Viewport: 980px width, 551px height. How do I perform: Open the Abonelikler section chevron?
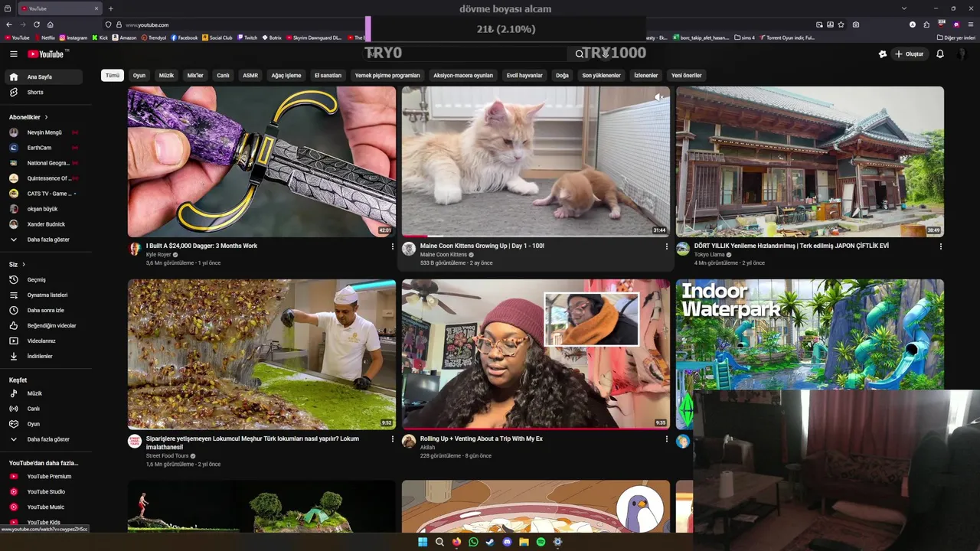46,117
